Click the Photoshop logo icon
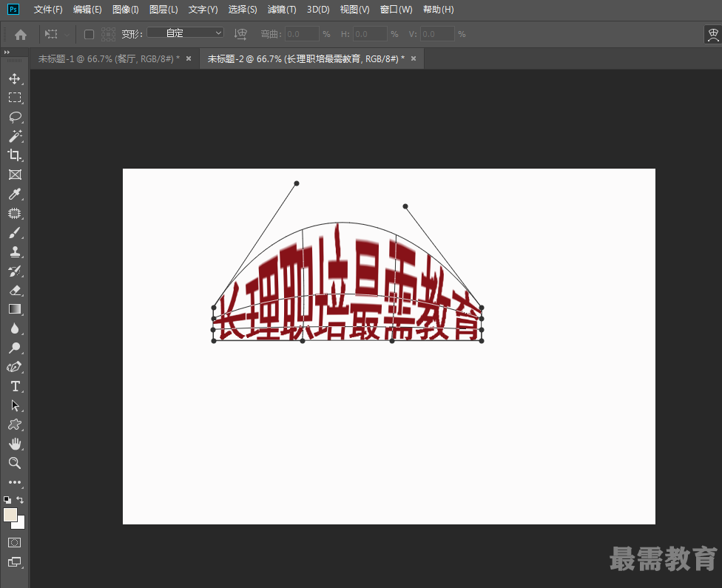 (13, 9)
